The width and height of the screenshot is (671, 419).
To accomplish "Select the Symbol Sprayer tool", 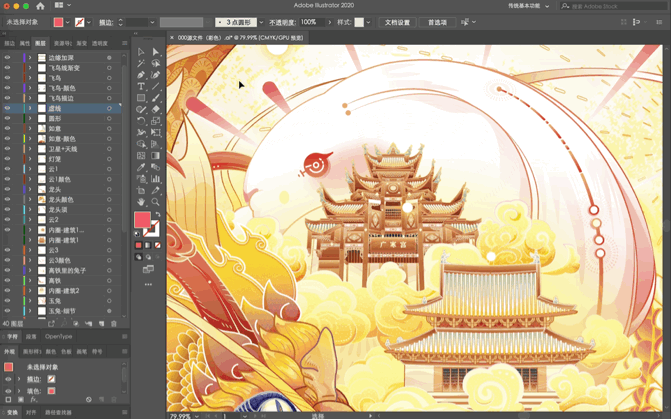I will tap(141, 179).
